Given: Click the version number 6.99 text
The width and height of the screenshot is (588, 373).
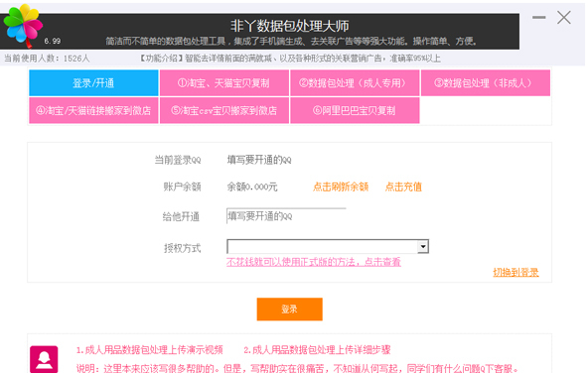Looking at the screenshot, I should pos(52,41).
